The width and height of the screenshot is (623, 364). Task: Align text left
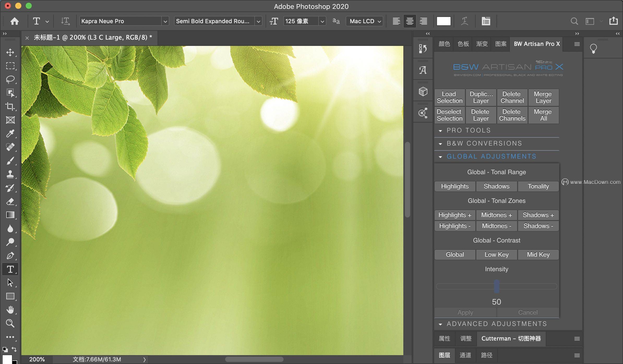pyautogui.click(x=396, y=21)
